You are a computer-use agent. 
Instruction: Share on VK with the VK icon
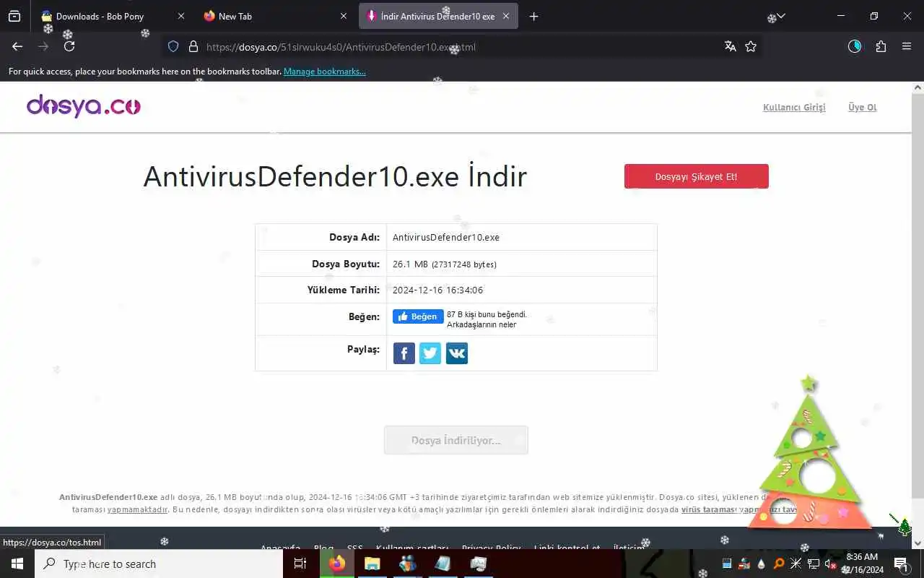[x=457, y=353]
